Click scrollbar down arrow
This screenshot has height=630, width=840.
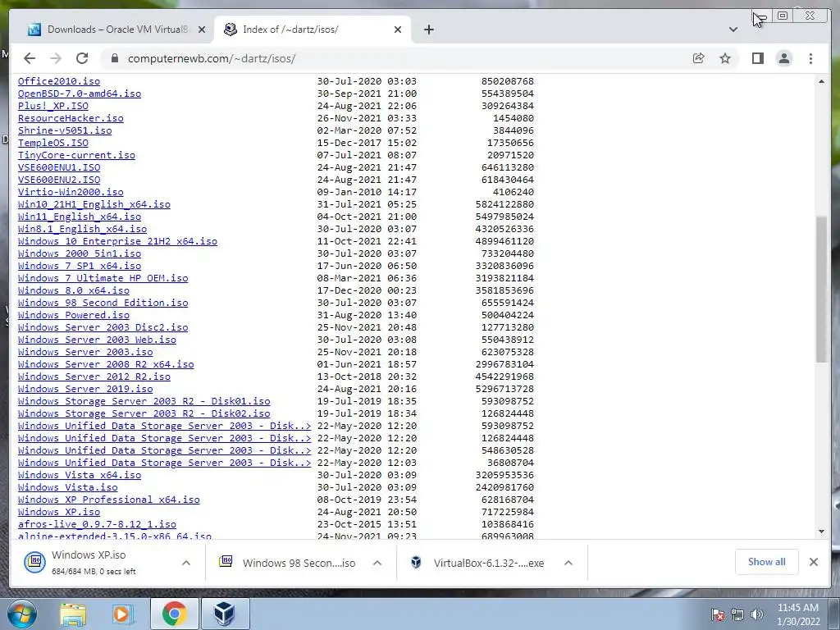tap(821, 532)
